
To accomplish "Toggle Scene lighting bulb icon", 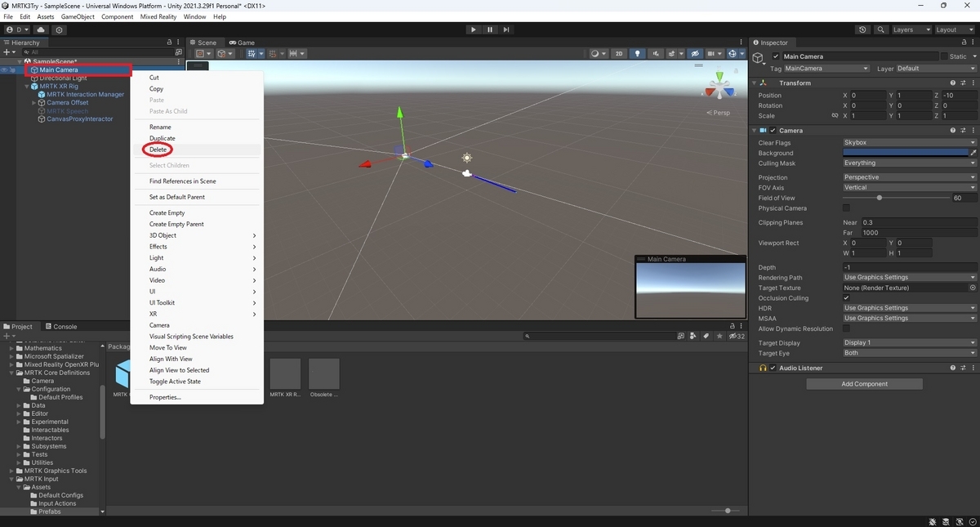I will point(638,54).
